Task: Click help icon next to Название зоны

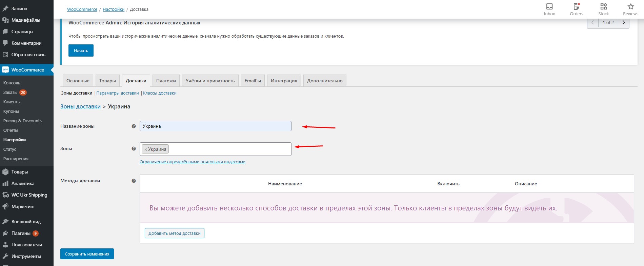Action: point(134,126)
